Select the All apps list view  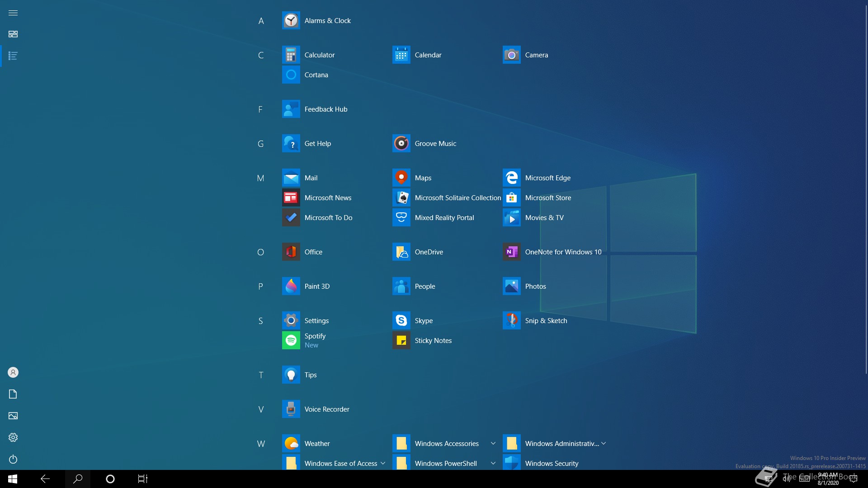point(13,56)
